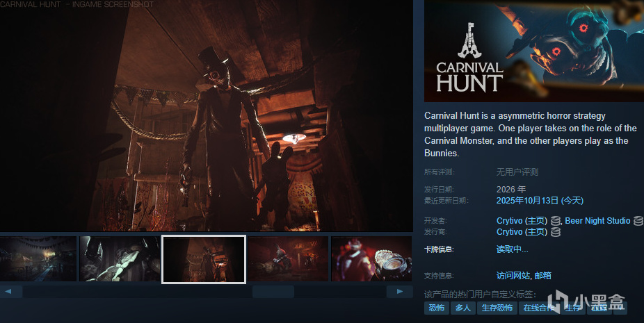
Task: Click the 所有评测 label
Action: tap(440, 172)
